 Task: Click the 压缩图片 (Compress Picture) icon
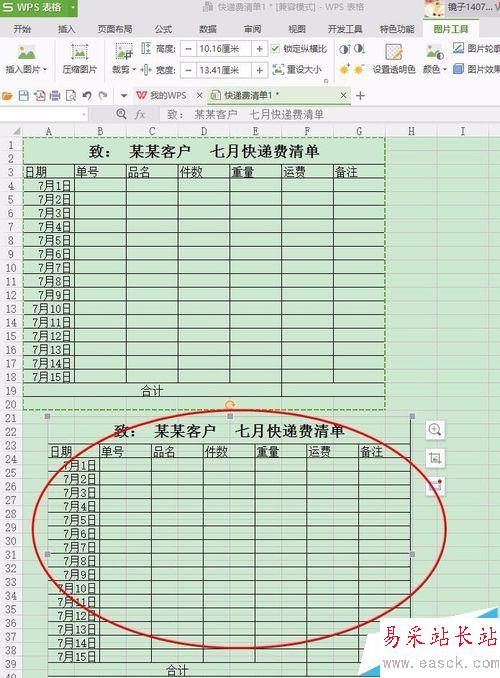click(x=80, y=53)
